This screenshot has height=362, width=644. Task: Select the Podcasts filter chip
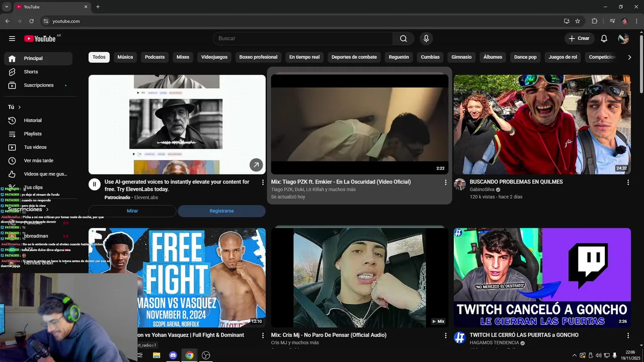[155, 57]
